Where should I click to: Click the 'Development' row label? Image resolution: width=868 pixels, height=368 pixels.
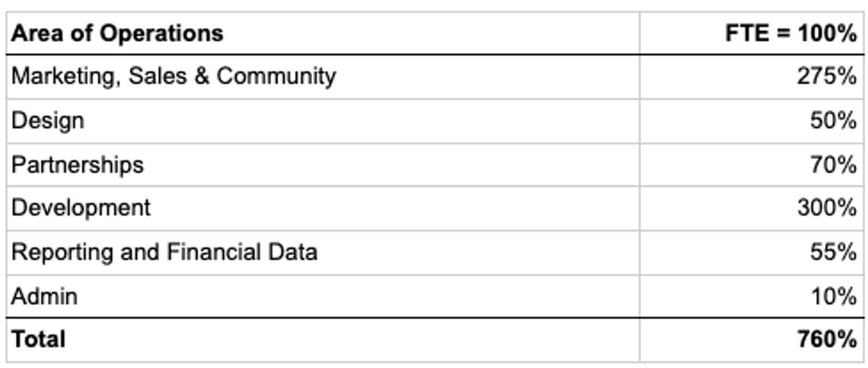(x=81, y=208)
